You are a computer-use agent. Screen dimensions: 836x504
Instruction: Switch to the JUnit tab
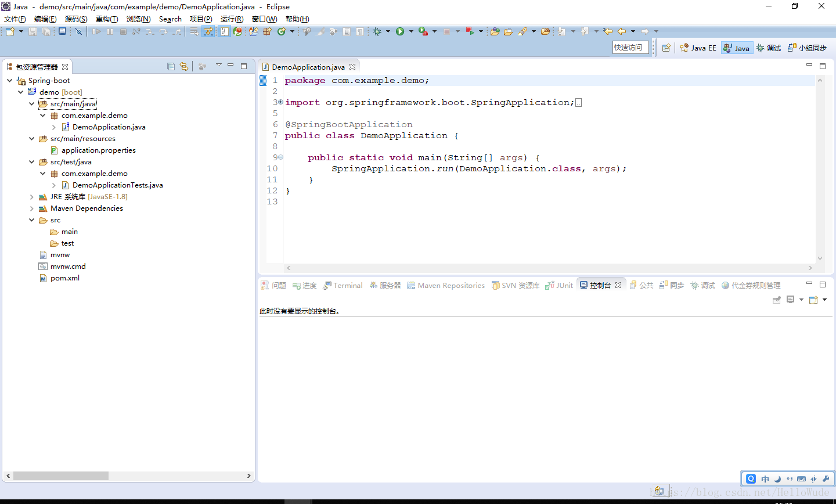[559, 285]
